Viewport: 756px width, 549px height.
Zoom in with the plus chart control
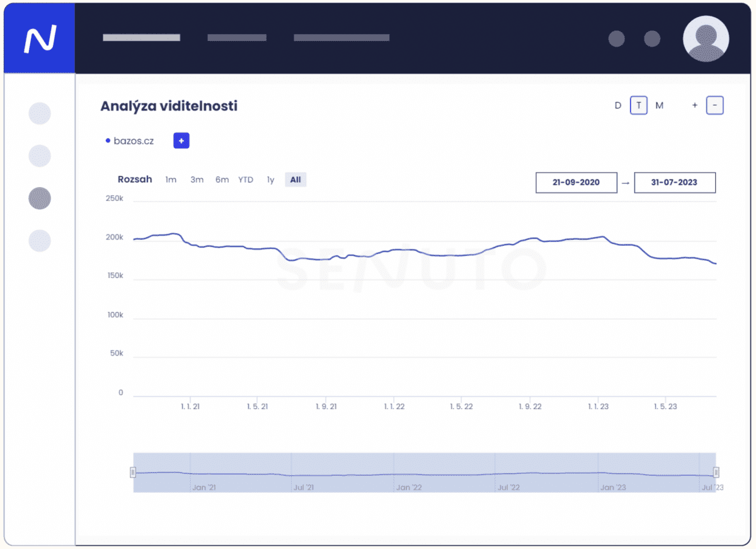coord(695,105)
